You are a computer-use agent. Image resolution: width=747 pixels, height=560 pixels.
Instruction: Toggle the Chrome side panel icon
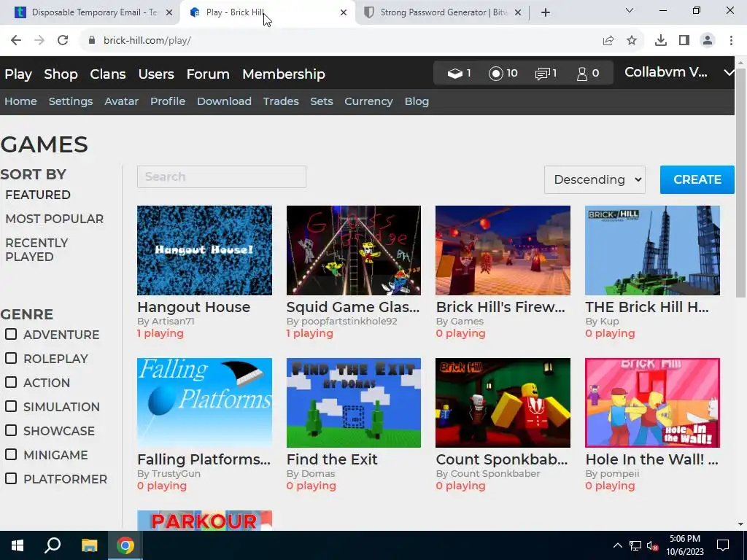[684, 41]
